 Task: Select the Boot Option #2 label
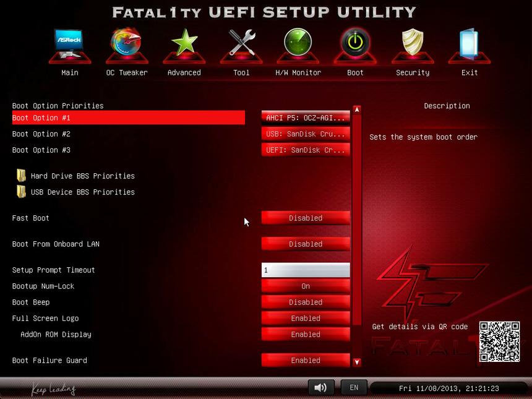pos(41,134)
